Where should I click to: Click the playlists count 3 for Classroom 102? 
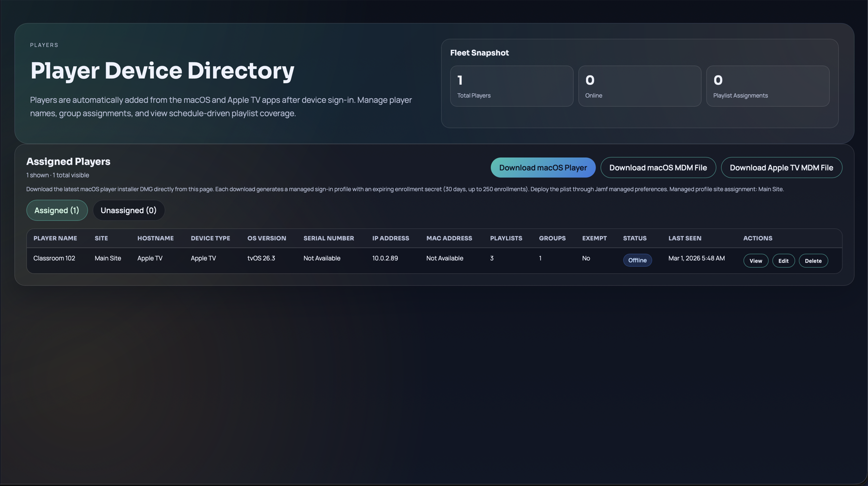491,258
